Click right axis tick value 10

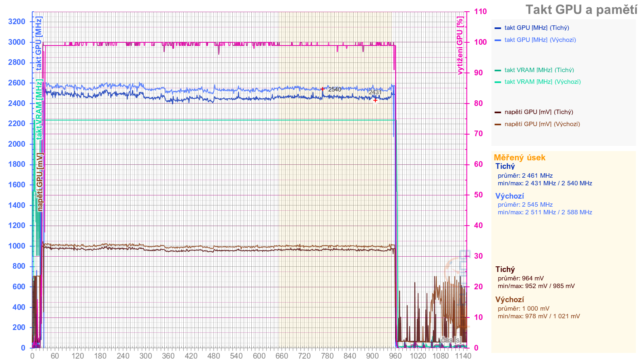point(478,317)
